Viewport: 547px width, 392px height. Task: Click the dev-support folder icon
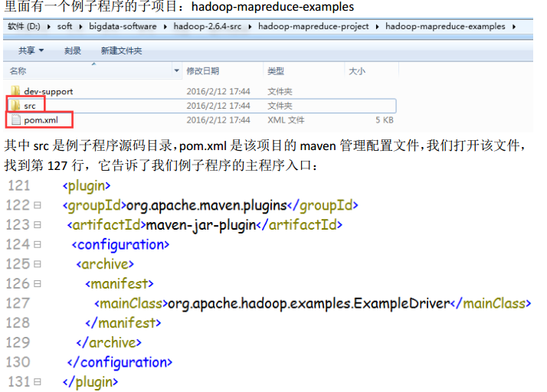[15, 90]
